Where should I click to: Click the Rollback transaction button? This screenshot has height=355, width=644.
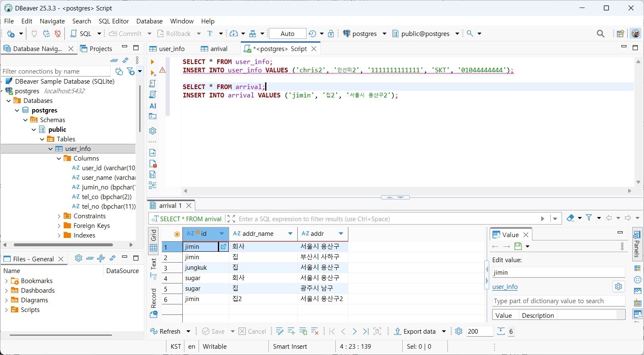tap(174, 33)
